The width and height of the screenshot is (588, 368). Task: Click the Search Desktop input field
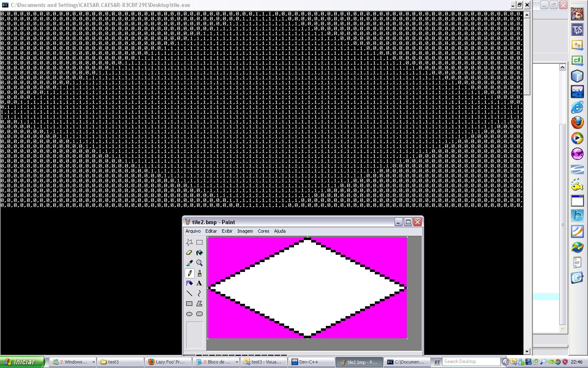[471, 361]
